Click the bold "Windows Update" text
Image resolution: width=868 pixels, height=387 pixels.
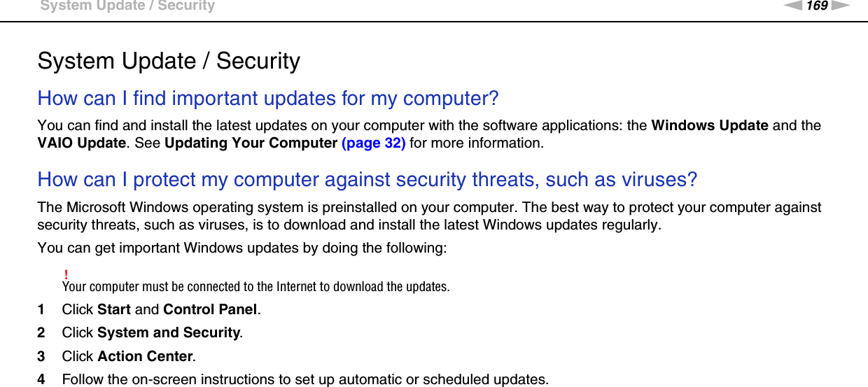[x=710, y=126]
